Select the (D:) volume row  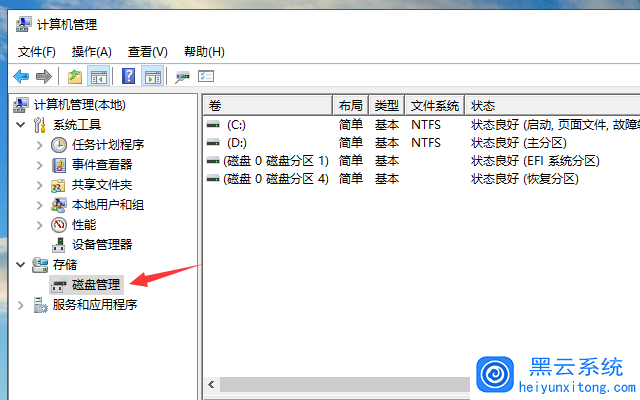pos(422,143)
